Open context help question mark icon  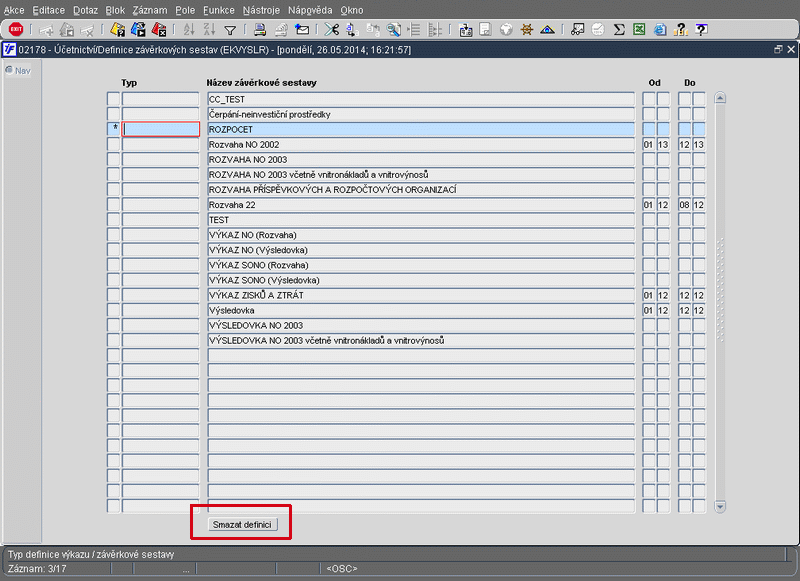click(x=702, y=30)
